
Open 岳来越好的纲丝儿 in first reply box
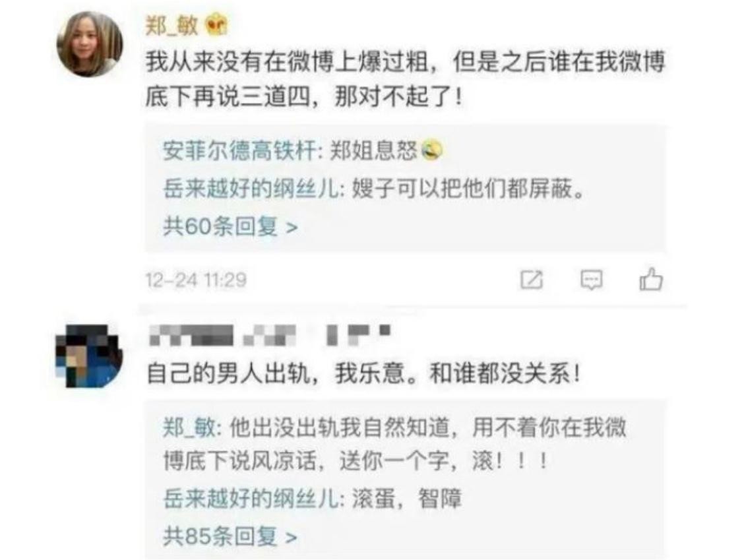pyautogui.click(x=251, y=189)
